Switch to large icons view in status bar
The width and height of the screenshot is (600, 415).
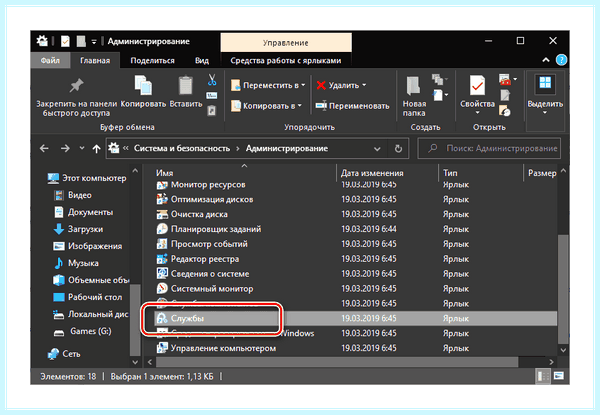coord(559,376)
